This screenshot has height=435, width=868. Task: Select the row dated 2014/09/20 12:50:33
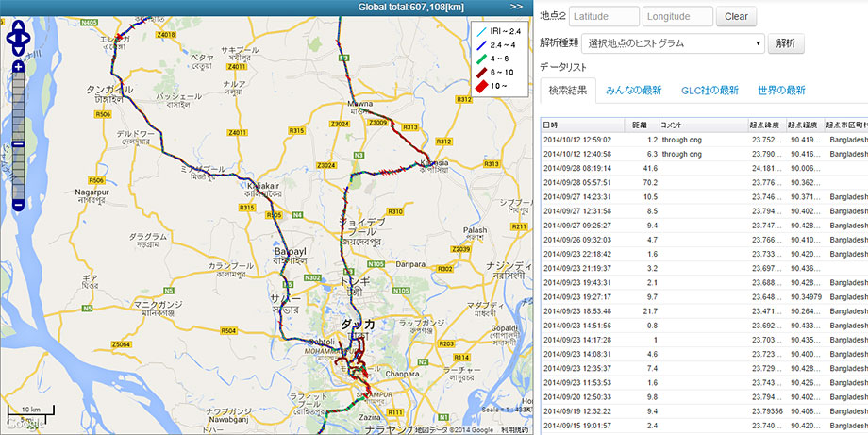point(705,397)
